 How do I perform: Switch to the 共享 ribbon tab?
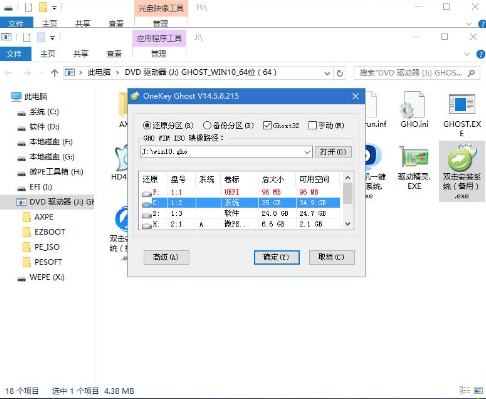81,54
